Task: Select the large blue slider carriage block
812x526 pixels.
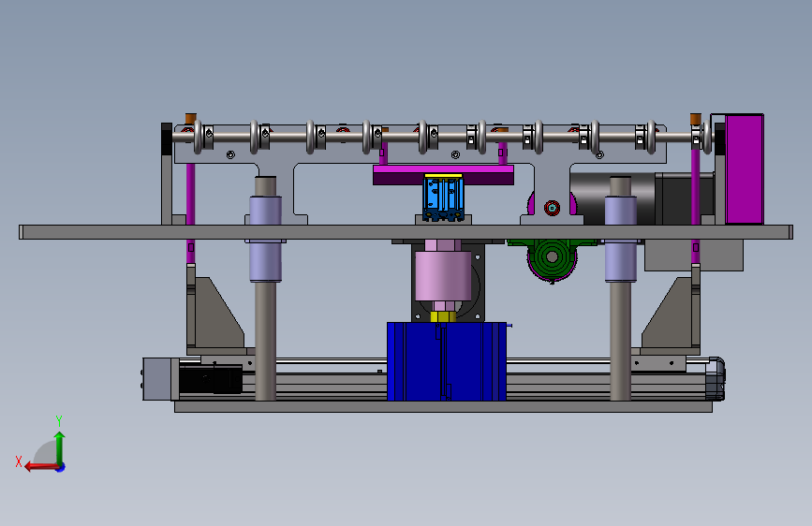Action: point(447,361)
